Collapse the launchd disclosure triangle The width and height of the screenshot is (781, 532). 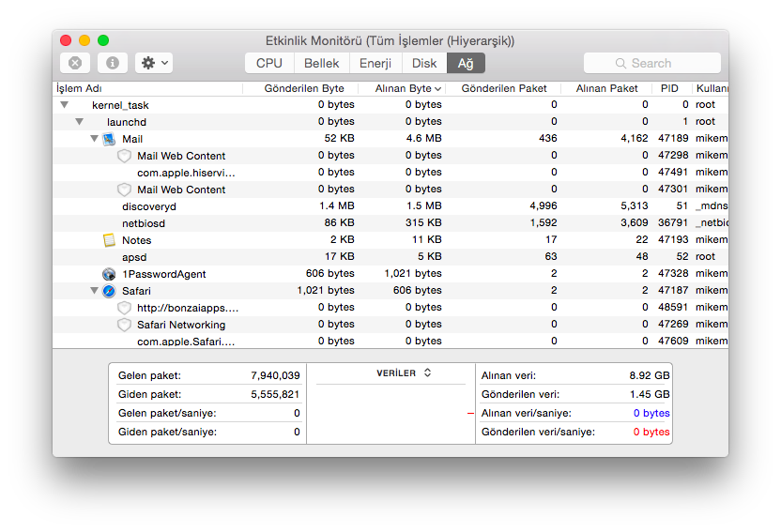tap(79, 122)
